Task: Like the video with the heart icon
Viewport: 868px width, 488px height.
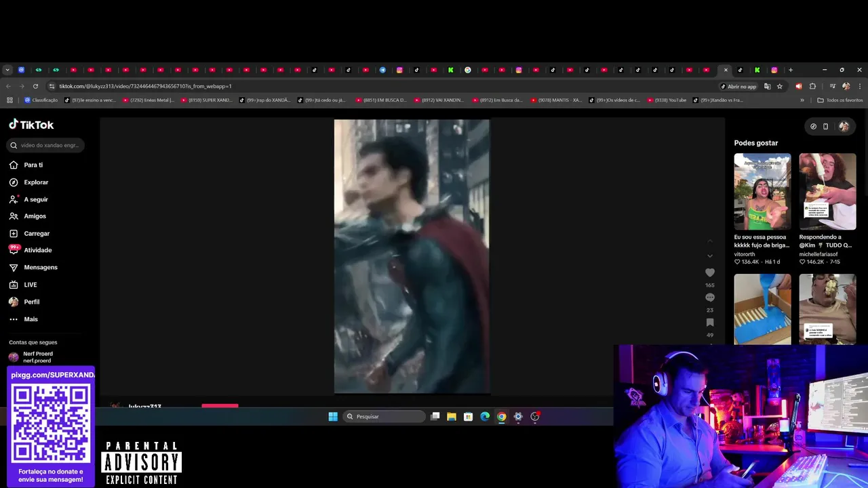Action: (710, 272)
